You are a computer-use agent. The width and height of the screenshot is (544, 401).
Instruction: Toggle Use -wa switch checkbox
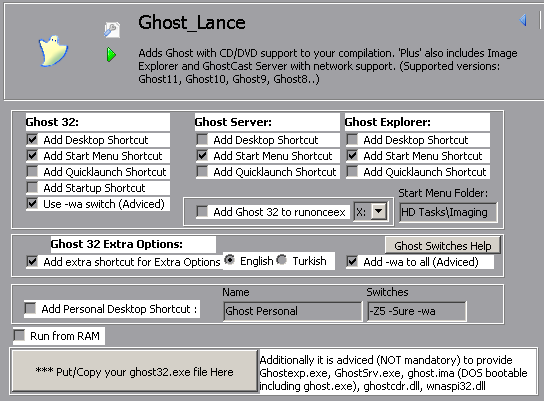(32, 204)
